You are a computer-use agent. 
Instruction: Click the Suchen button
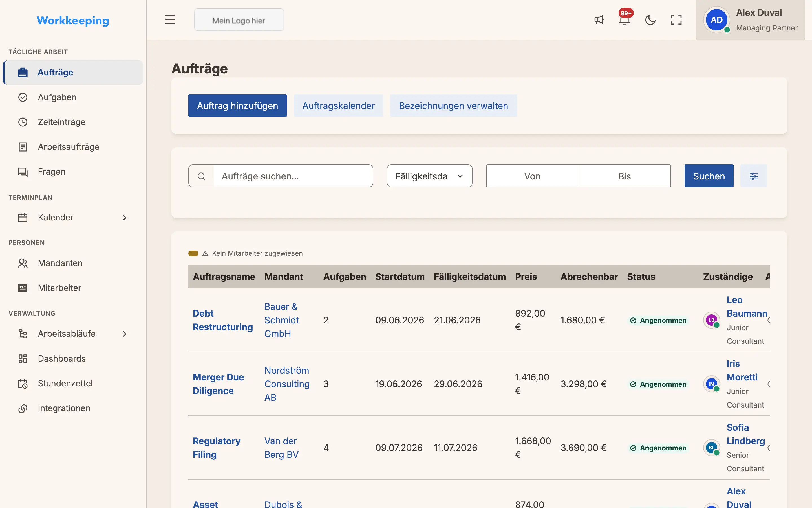pyautogui.click(x=709, y=176)
